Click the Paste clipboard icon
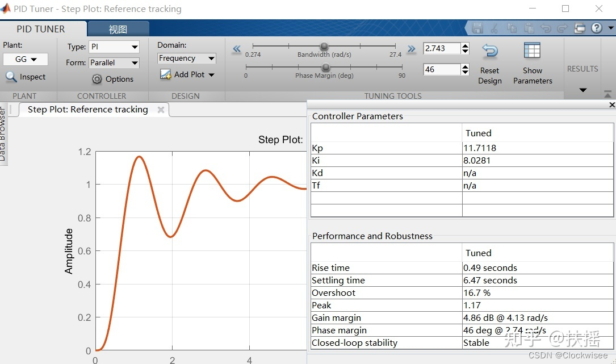 (529, 28)
